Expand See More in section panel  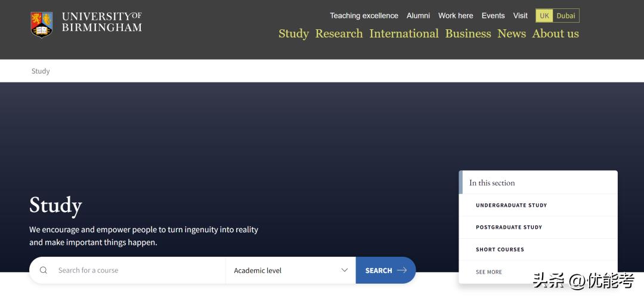point(489,272)
